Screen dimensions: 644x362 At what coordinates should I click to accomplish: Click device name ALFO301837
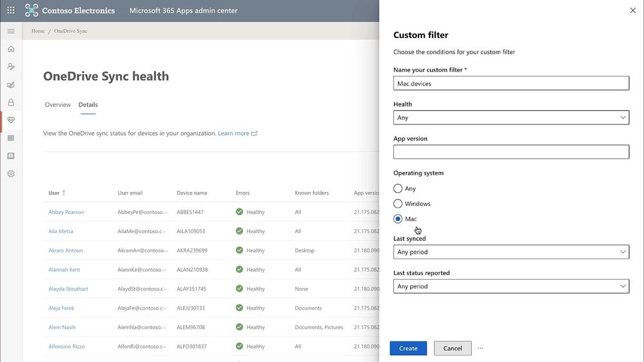tap(192, 347)
